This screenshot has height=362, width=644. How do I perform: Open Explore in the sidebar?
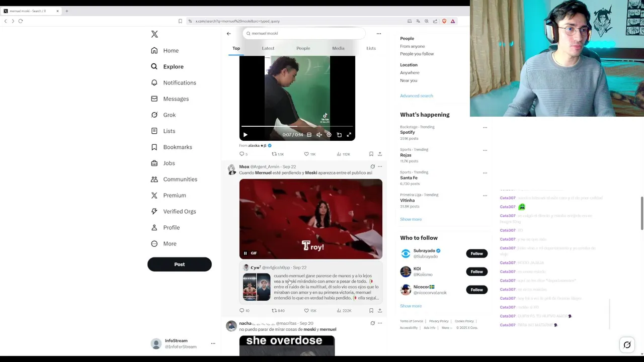pyautogui.click(x=168, y=66)
